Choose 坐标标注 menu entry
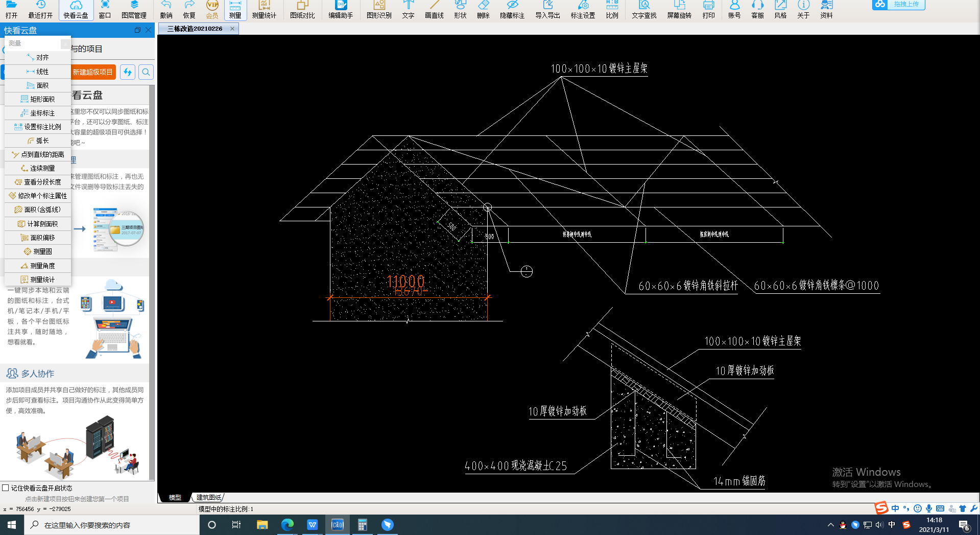Viewport: 980px width, 535px height. 38,113
